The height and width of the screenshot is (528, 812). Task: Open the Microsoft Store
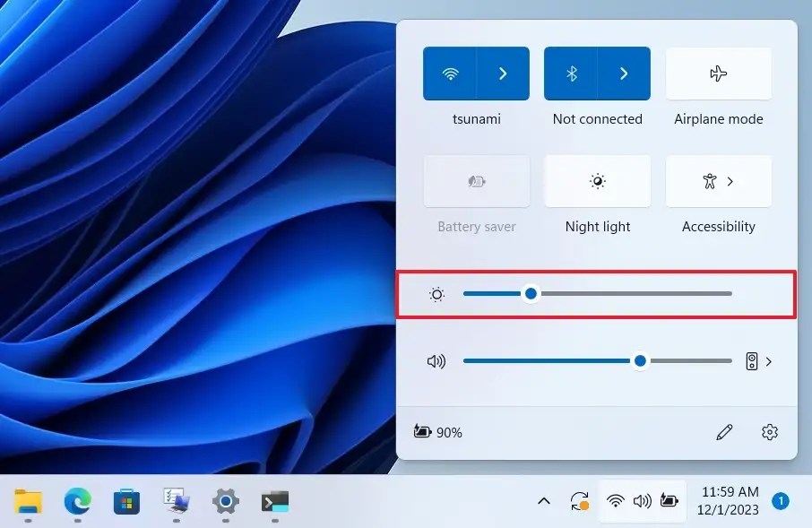(126, 503)
